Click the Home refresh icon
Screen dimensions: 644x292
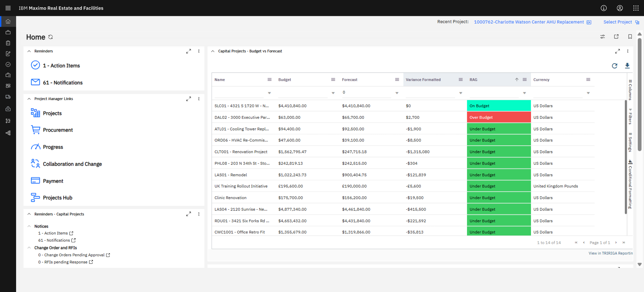[51, 37]
